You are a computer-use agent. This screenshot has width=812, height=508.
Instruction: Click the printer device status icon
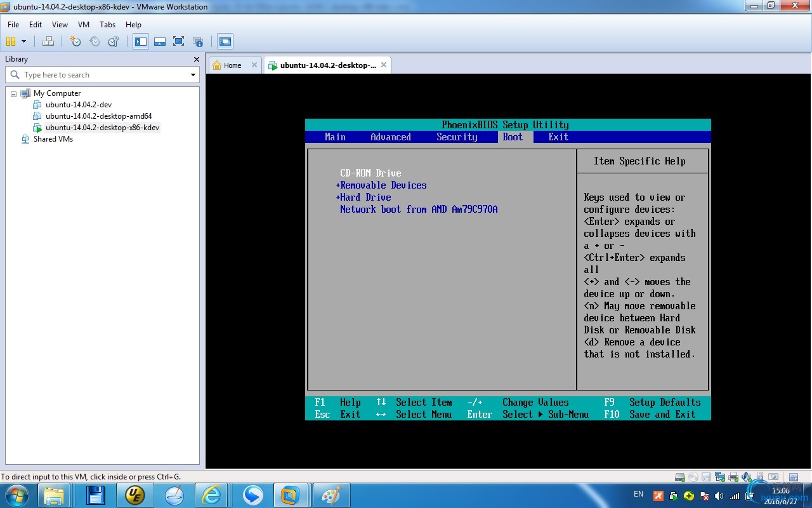tap(733, 477)
